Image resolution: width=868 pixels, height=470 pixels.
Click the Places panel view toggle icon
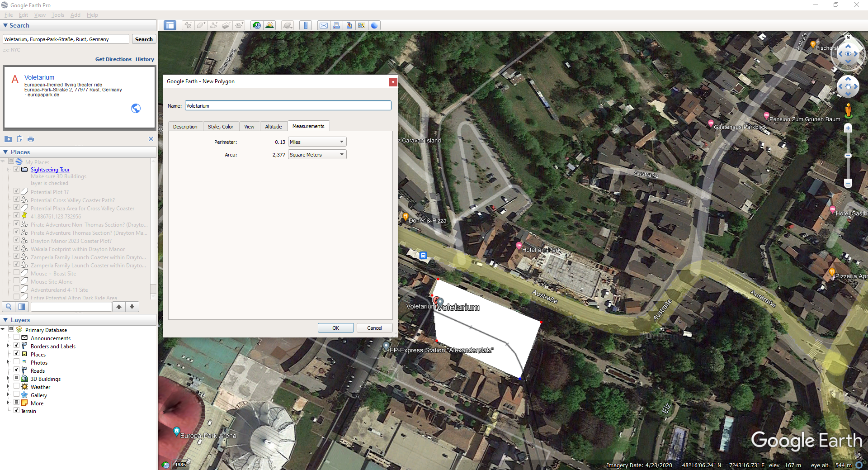tap(22, 307)
